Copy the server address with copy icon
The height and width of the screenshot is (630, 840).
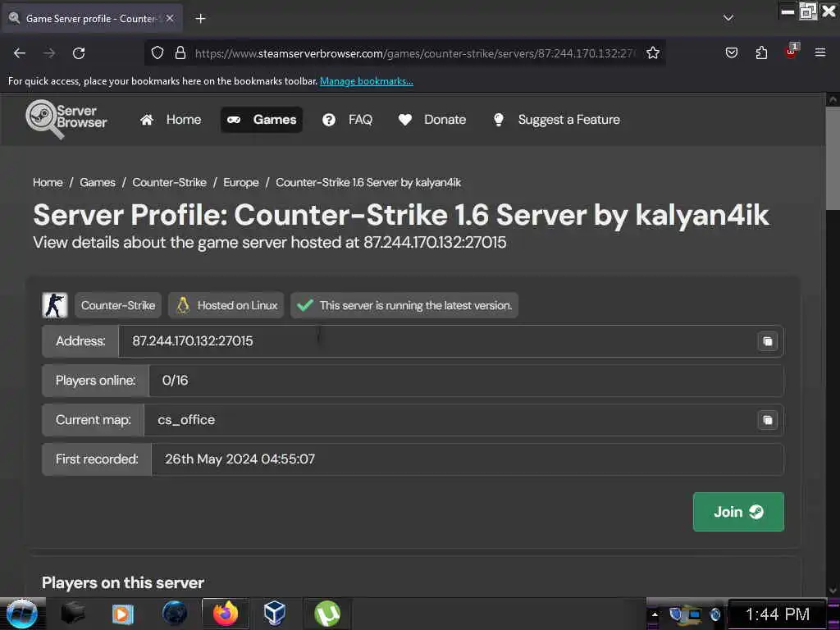[767, 341]
